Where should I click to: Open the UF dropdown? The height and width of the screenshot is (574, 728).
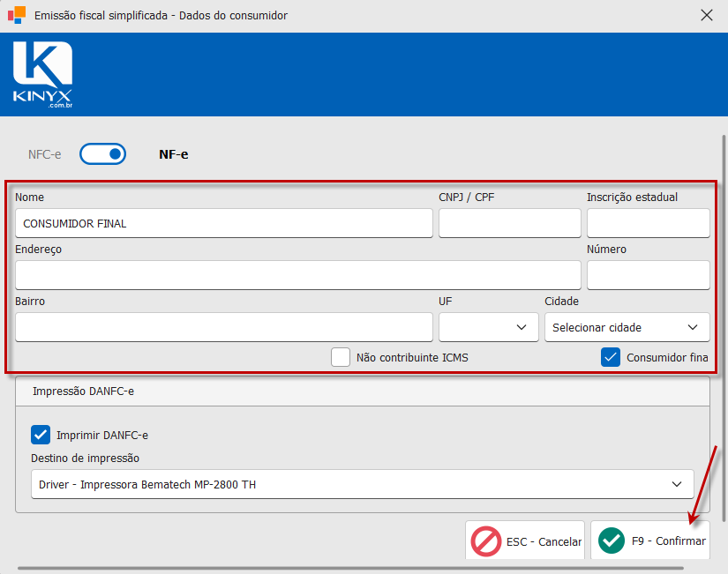(489, 327)
